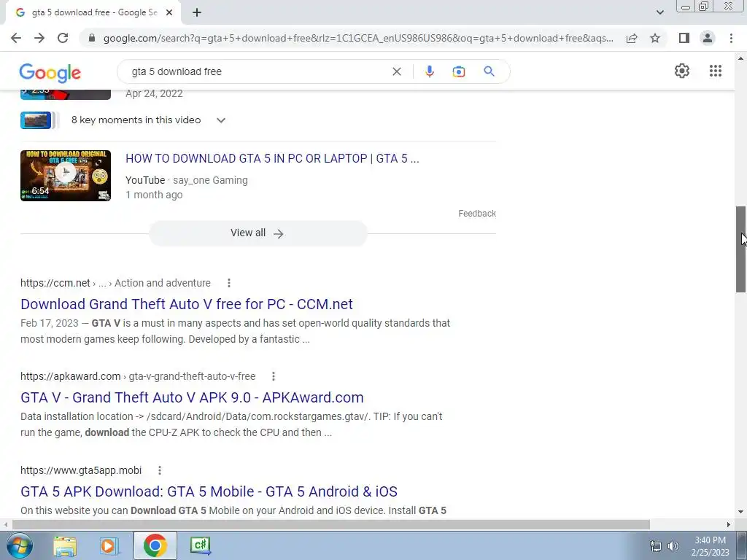This screenshot has height=560, width=747.
Task: Open Download Grand Theft Auto V CCM.net result
Action: pos(187,304)
